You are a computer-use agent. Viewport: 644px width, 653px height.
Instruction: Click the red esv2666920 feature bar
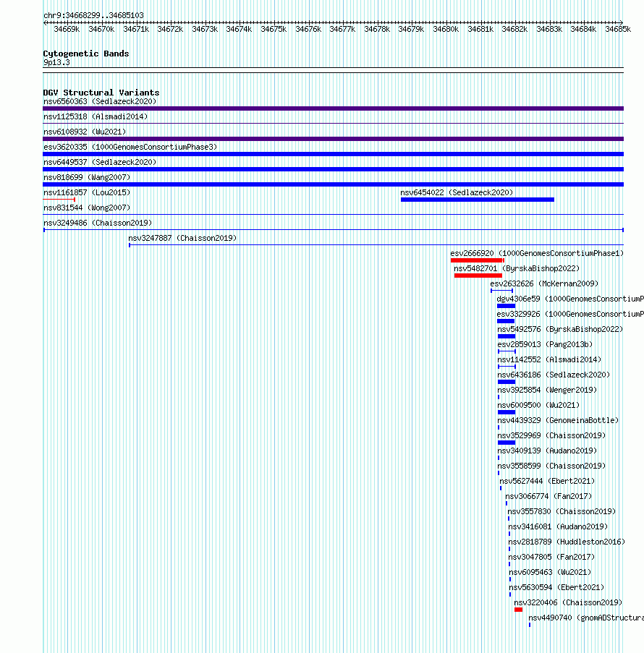[x=478, y=261]
